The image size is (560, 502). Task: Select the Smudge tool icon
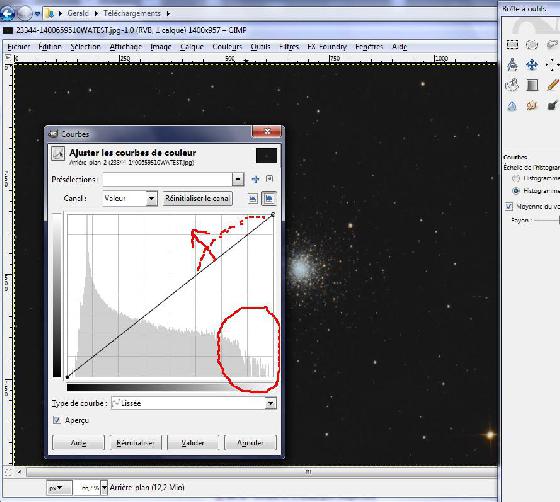pyautogui.click(x=532, y=106)
